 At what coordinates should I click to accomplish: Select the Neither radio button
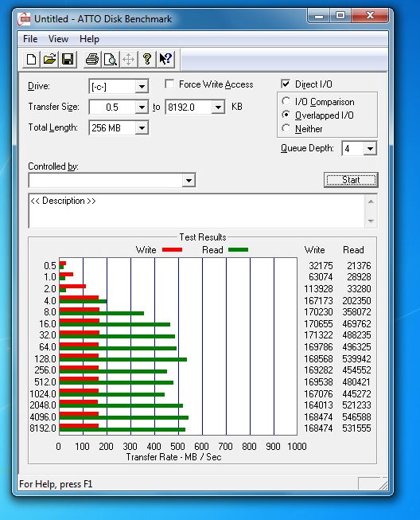pyautogui.click(x=286, y=128)
